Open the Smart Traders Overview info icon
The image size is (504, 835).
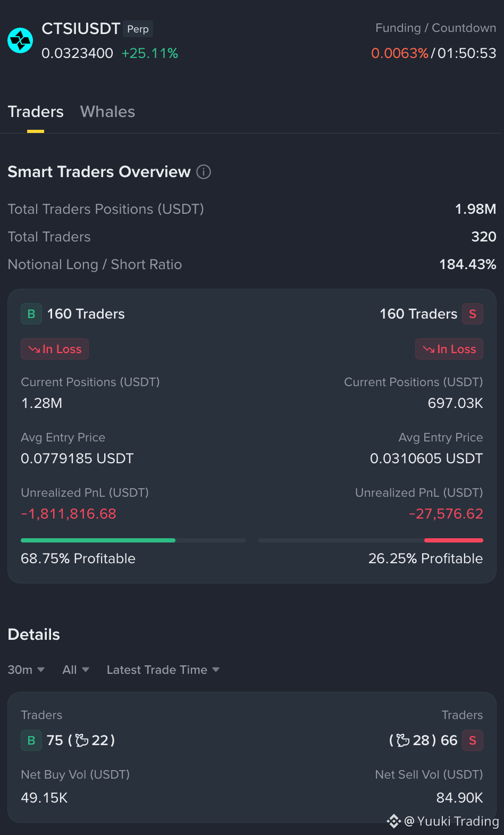click(204, 172)
